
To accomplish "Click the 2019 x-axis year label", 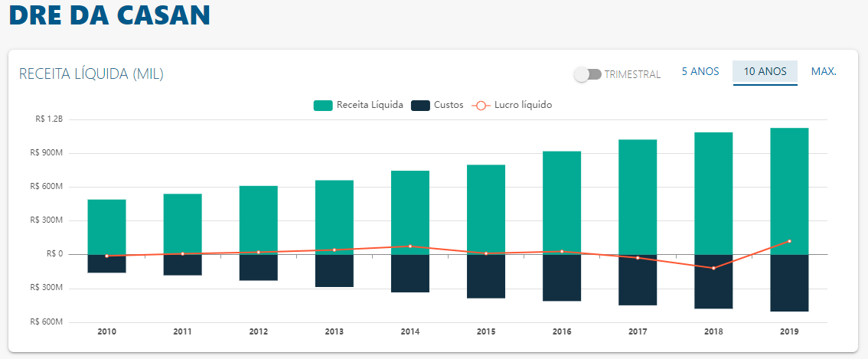I will click(789, 332).
